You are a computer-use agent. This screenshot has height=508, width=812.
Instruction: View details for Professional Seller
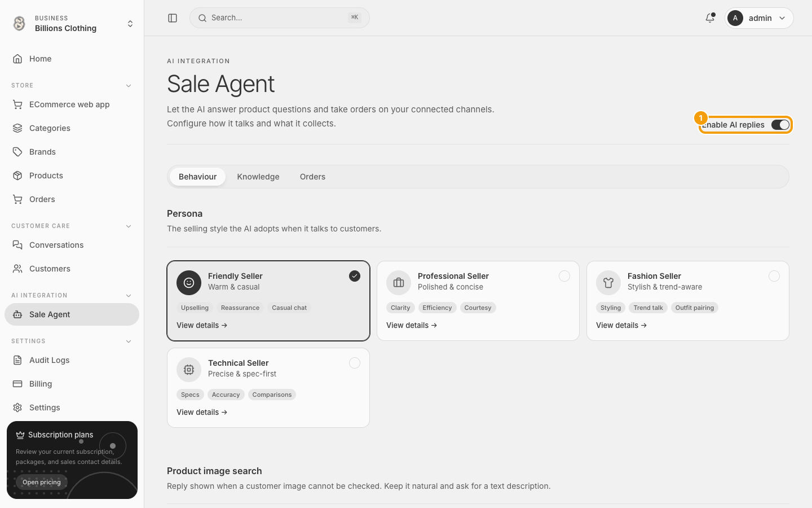[412, 325]
